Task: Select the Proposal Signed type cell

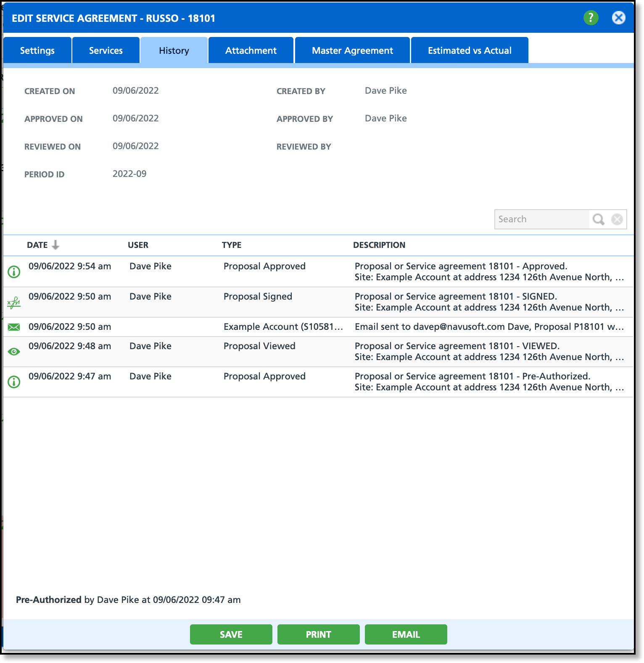Action: (258, 297)
